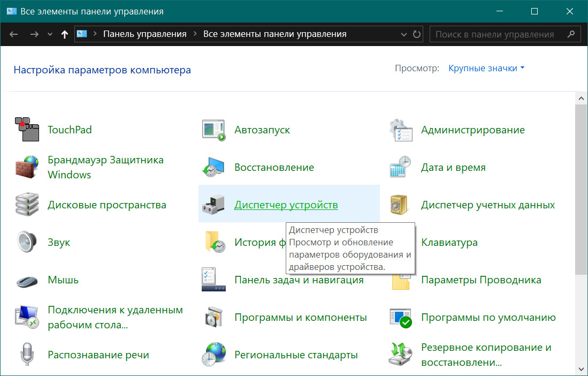Click the Распознавание речи microphone icon
588x376 pixels.
pyautogui.click(x=27, y=355)
